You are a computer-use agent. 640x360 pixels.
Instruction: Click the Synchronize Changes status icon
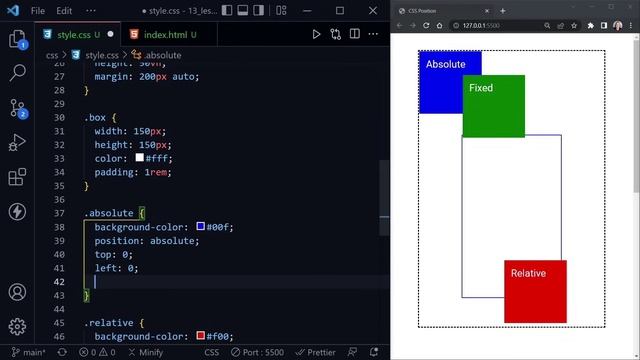62,352
